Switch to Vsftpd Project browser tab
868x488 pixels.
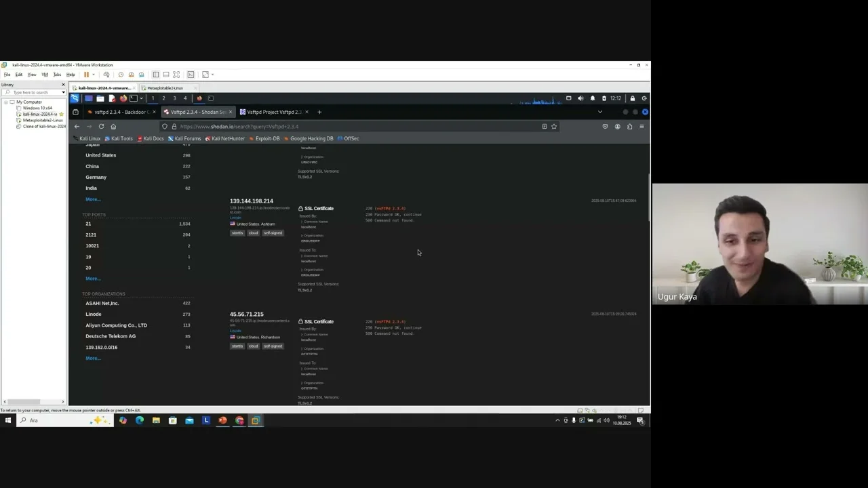click(x=274, y=112)
